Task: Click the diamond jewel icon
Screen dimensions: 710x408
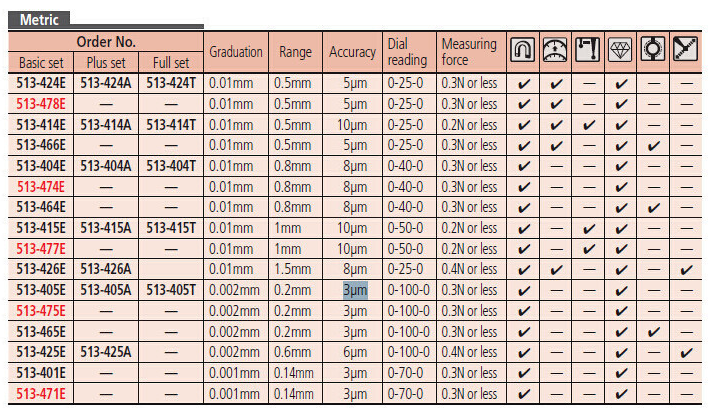Action: (621, 51)
